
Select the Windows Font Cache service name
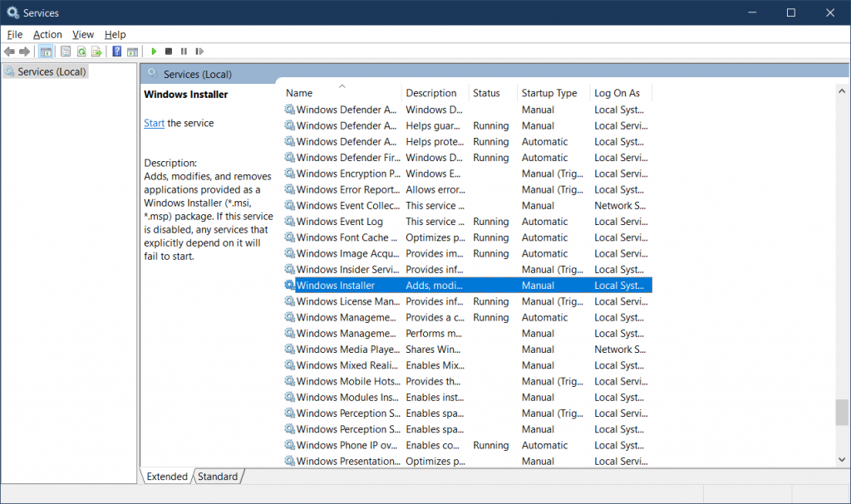click(x=347, y=237)
